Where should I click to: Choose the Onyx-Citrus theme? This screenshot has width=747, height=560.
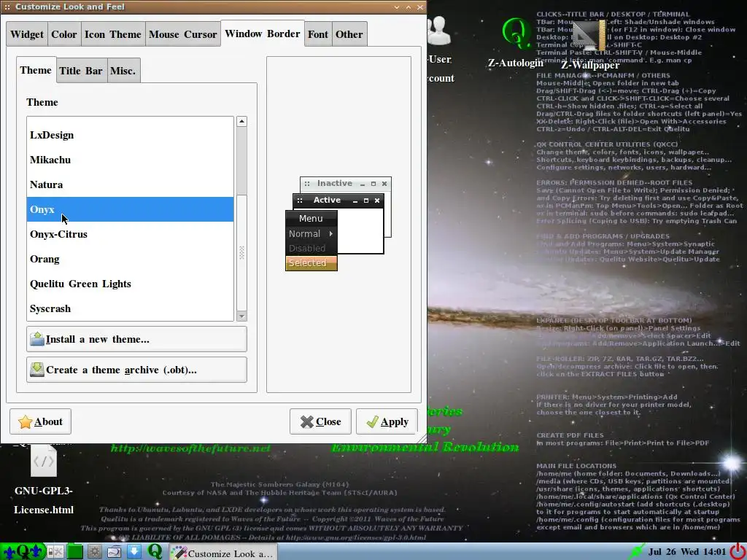130,234
